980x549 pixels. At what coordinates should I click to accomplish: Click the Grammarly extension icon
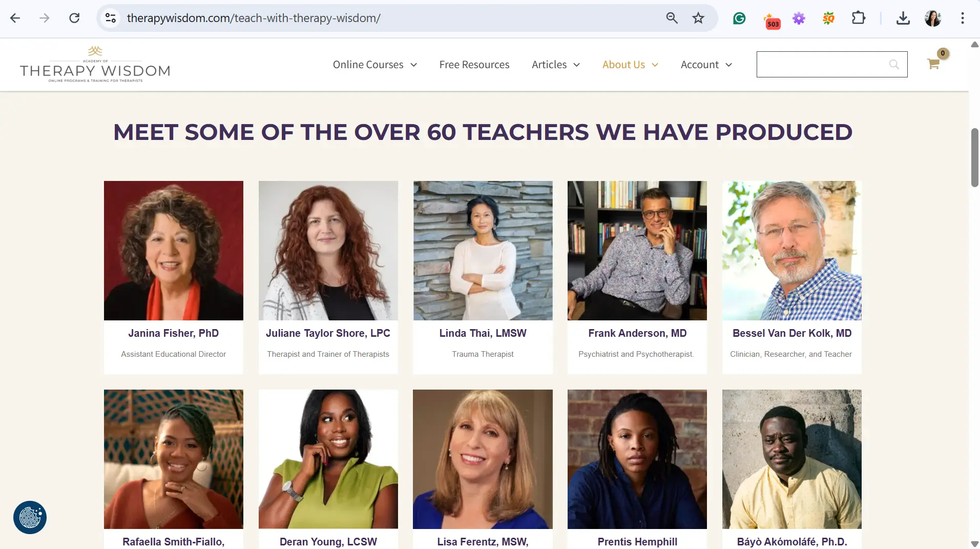739,18
